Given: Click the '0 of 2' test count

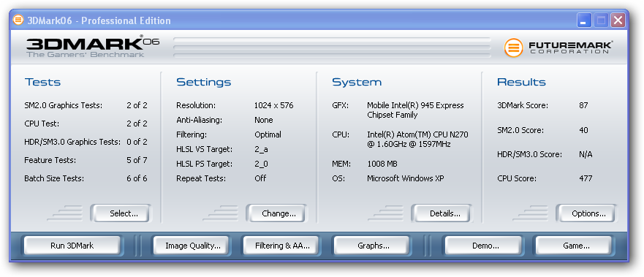Looking at the screenshot, I should pos(137,142).
